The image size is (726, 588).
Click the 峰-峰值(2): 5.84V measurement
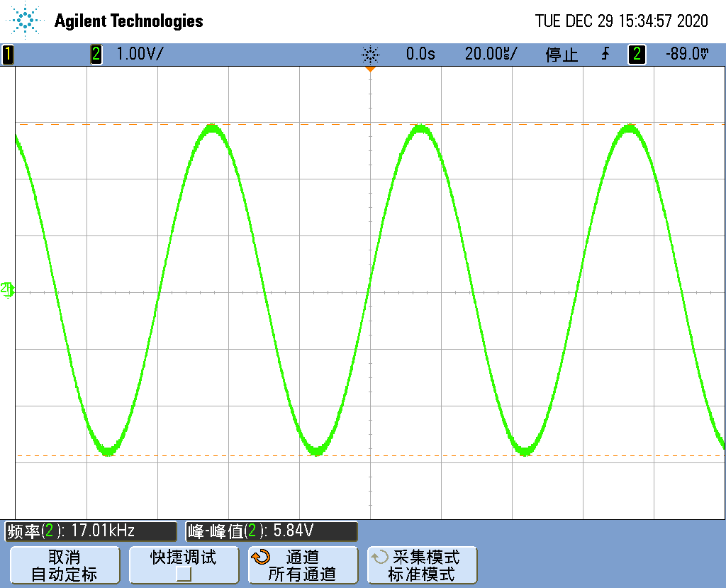coord(272,531)
